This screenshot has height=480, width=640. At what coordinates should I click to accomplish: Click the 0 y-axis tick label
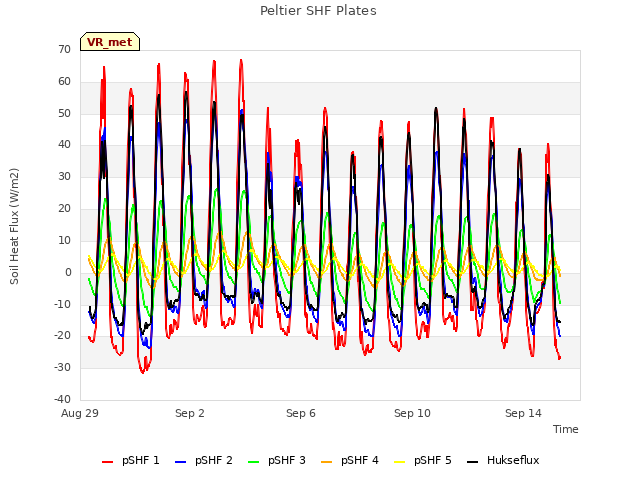[68, 273]
